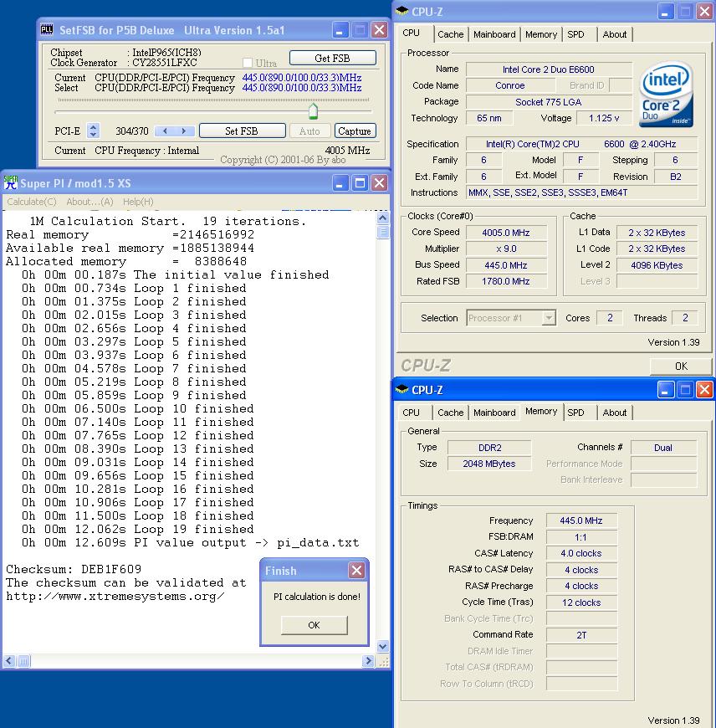
Task: Click the Capture button in SetFSB
Action: 355,131
